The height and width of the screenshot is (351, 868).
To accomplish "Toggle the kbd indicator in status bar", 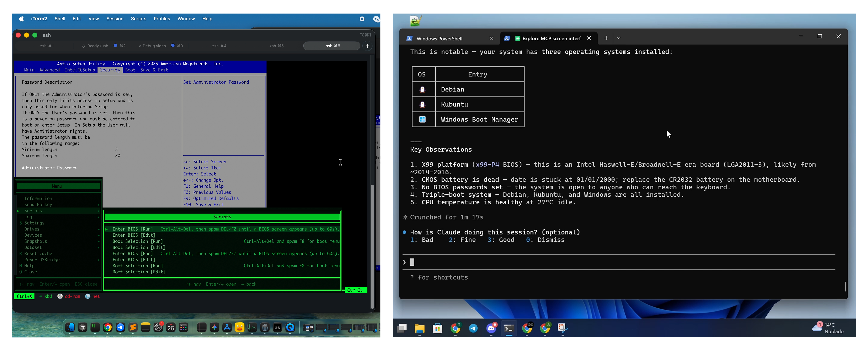I will (x=46, y=296).
